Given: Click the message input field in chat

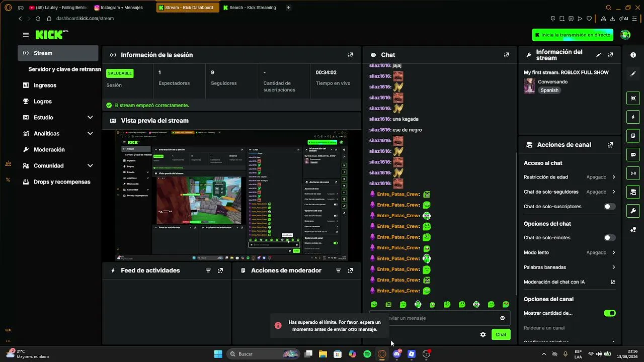Looking at the screenshot, I should tap(439, 318).
